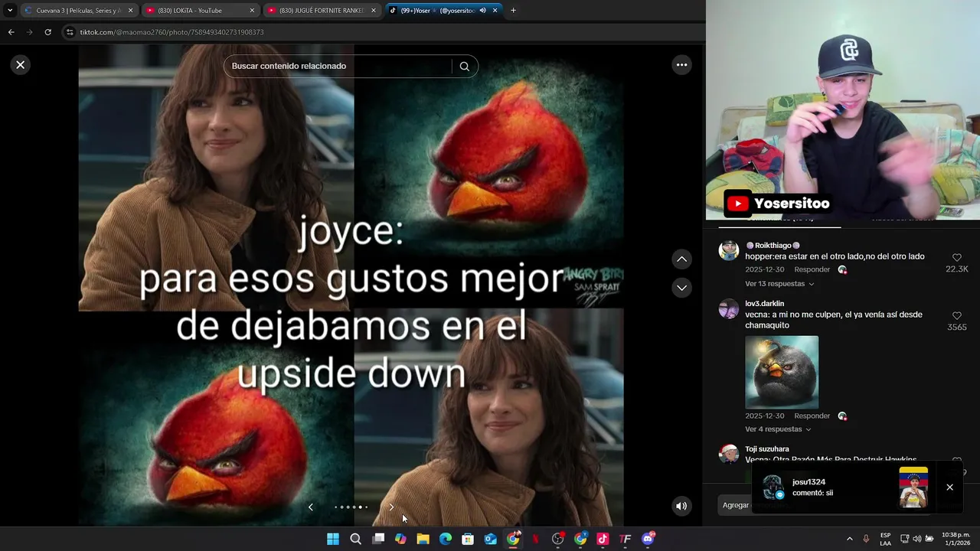Click the tiktok.com address bar URL
The image size is (980, 551).
tap(171, 32)
